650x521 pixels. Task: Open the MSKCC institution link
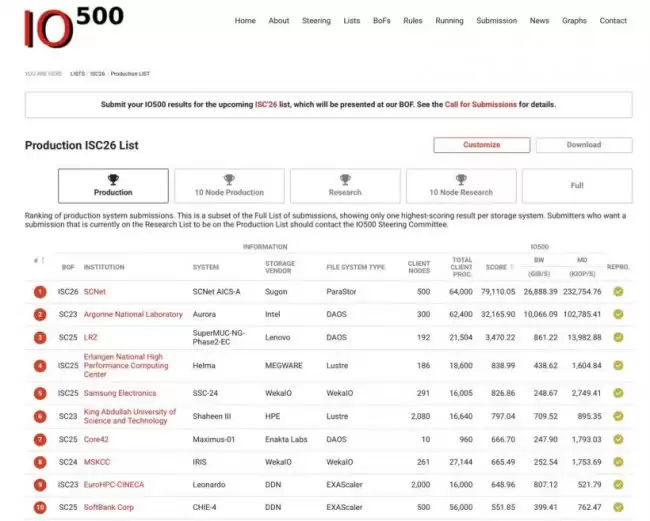pyautogui.click(x=97, y=462)
